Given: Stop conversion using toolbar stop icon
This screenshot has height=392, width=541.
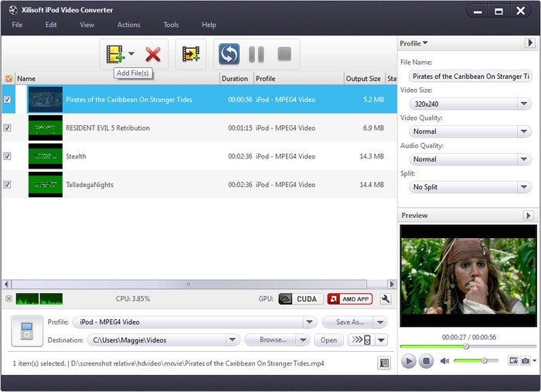Looking at the screenshot, I should (284, 54).
